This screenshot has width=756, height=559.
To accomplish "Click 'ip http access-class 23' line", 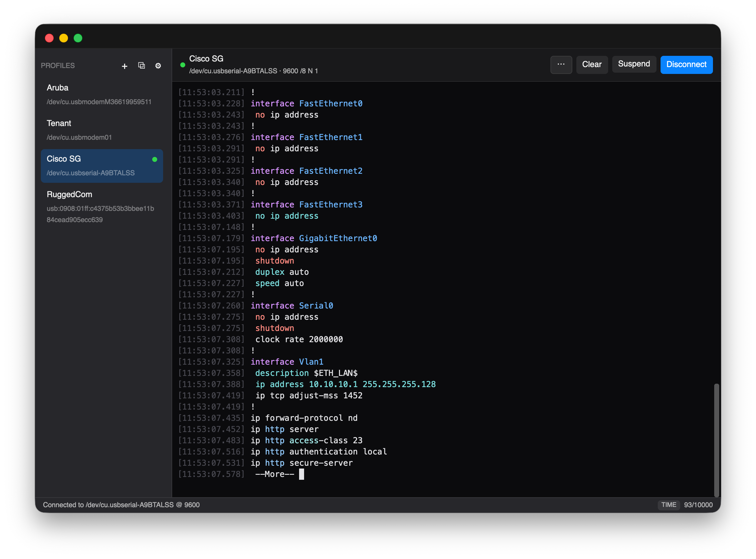I will coord(307,440).
